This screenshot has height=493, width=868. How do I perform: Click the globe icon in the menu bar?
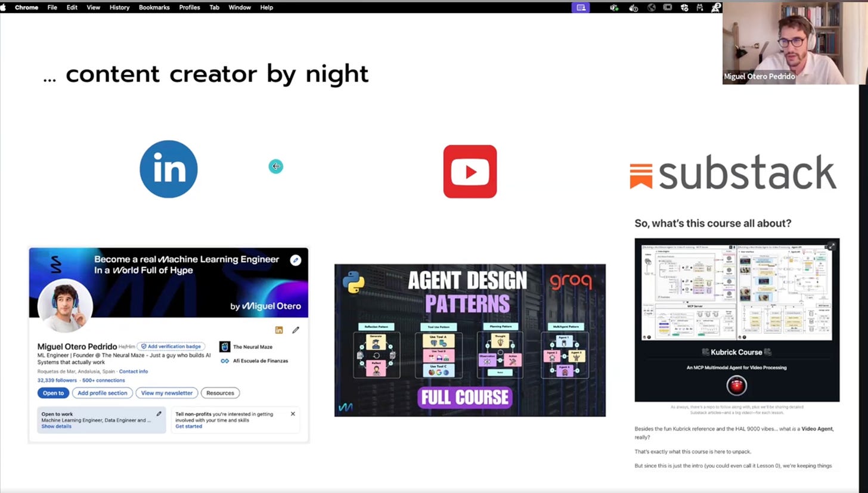(652, 7)
